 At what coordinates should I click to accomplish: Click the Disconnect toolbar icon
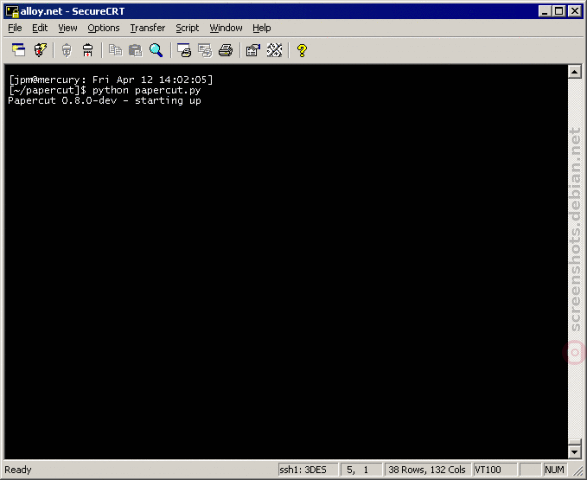[88, 50]
